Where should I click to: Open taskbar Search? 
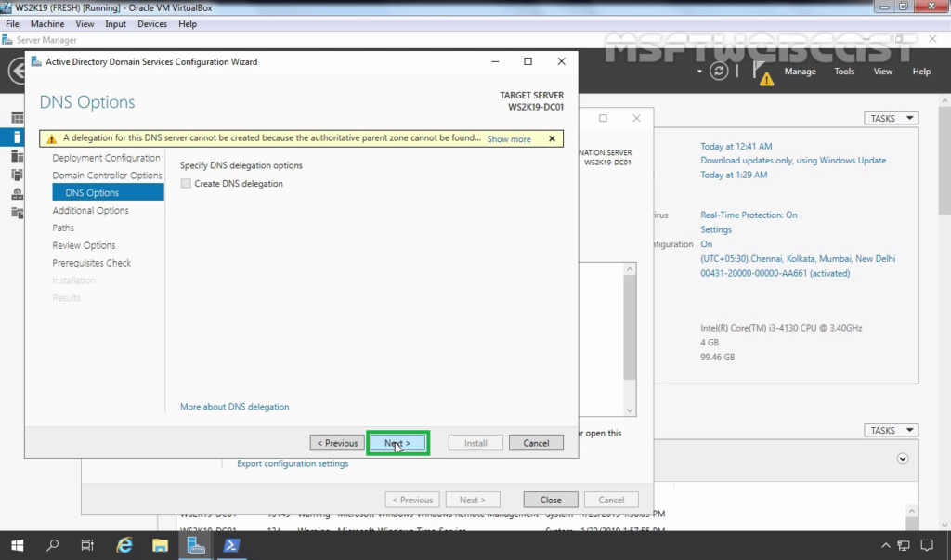pyautogui.click(x=53, y=545)
